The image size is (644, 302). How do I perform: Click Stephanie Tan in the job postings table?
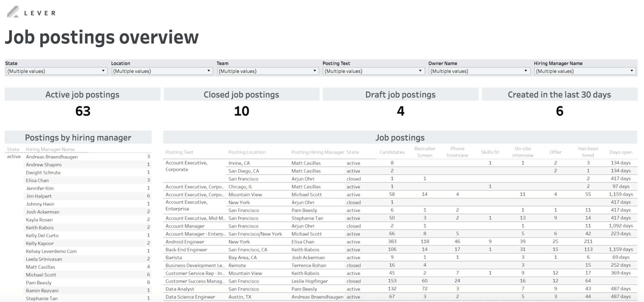click(307, 218)
